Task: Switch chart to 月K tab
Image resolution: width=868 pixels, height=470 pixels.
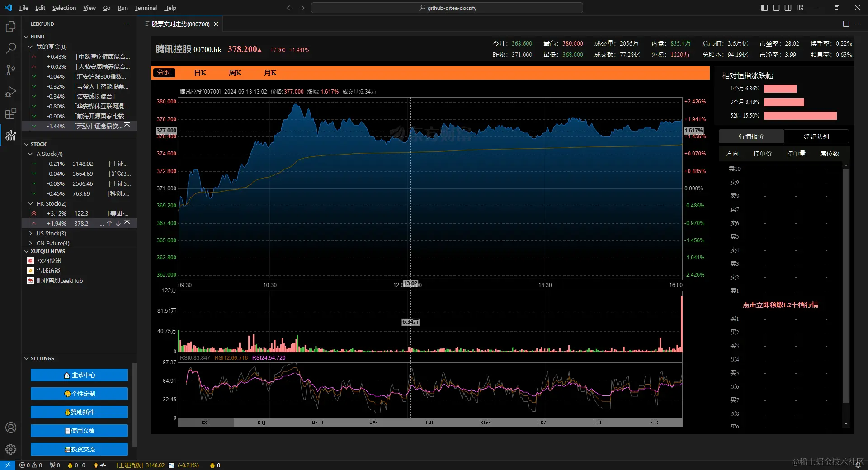Action: tap(270, 73)
